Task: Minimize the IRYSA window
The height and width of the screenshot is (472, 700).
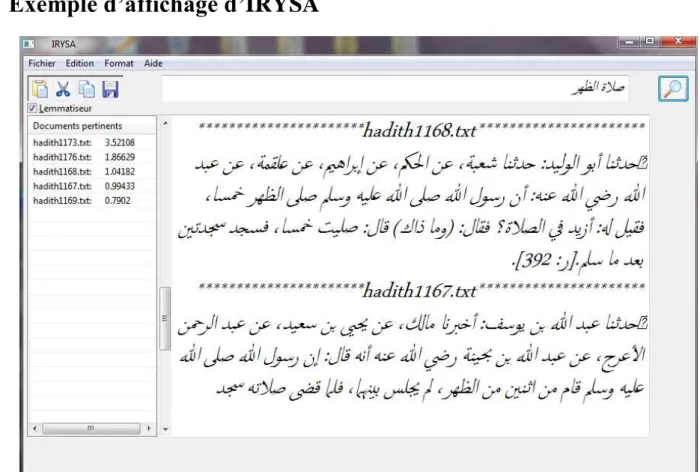Action: (x=629, y=42)
